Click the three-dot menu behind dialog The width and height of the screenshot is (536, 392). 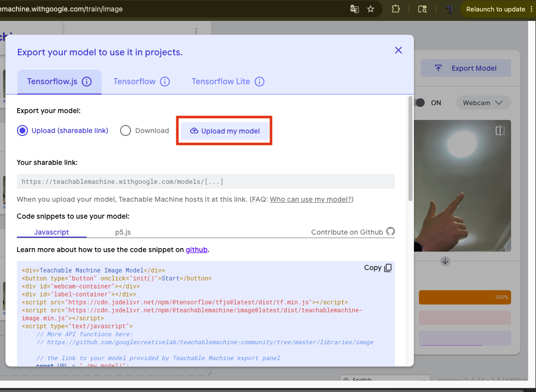click(196, 31)
